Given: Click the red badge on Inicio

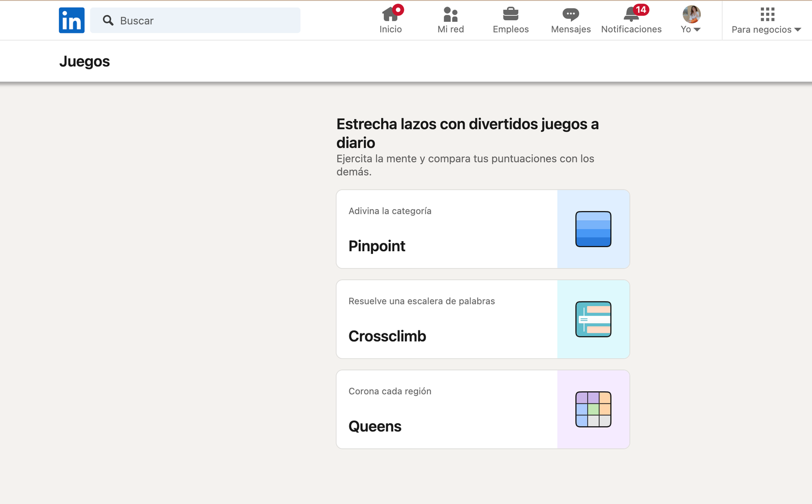Looking at the screenshot, I should [x=398, y=10].
